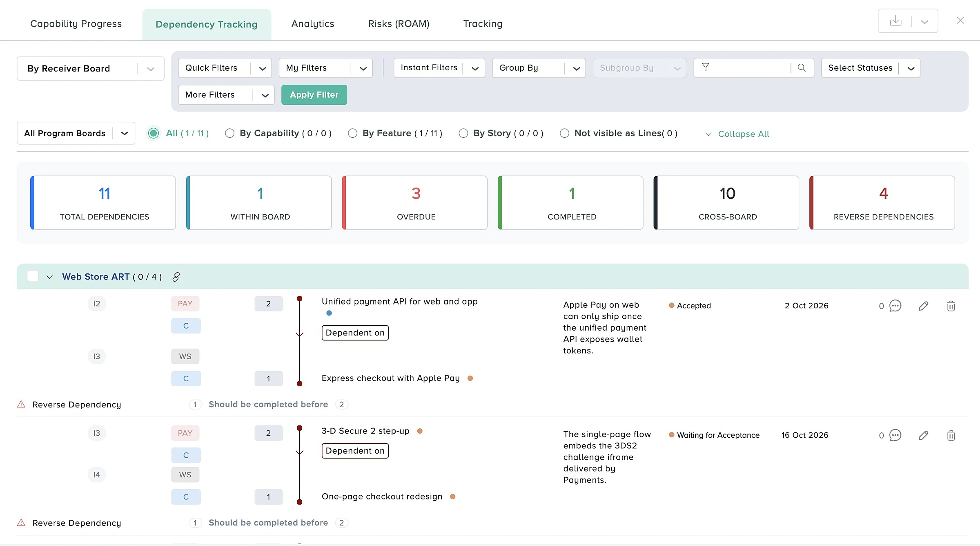Image resolution: width=980 pixels, height=546 pixels.
Task: Switch to the Analytics tab
Action: 312,24
